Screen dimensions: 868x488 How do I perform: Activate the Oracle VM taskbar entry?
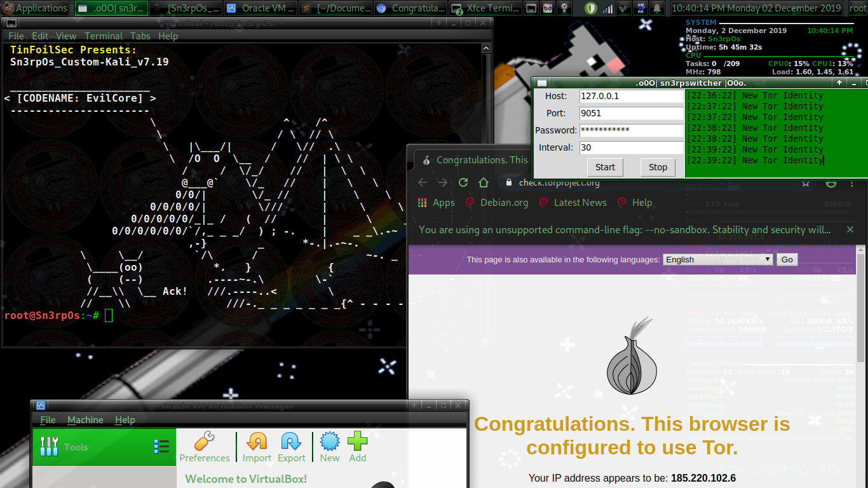261,8
